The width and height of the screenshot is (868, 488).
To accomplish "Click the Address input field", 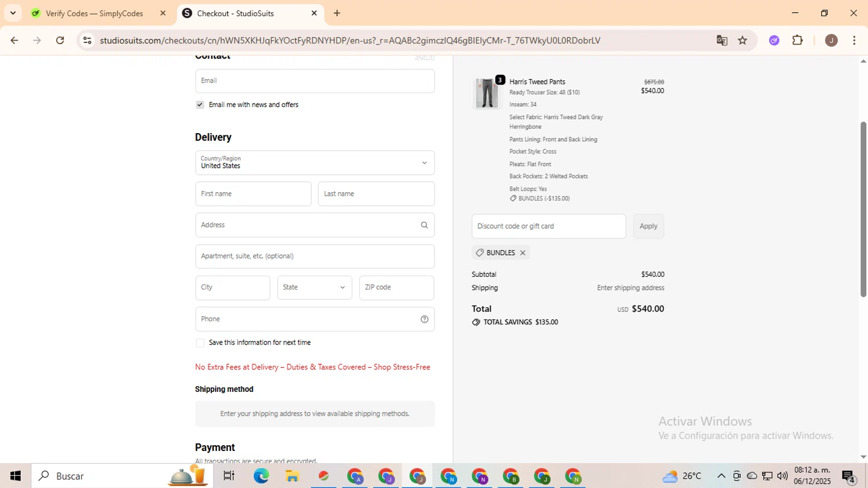I will 315,225.
